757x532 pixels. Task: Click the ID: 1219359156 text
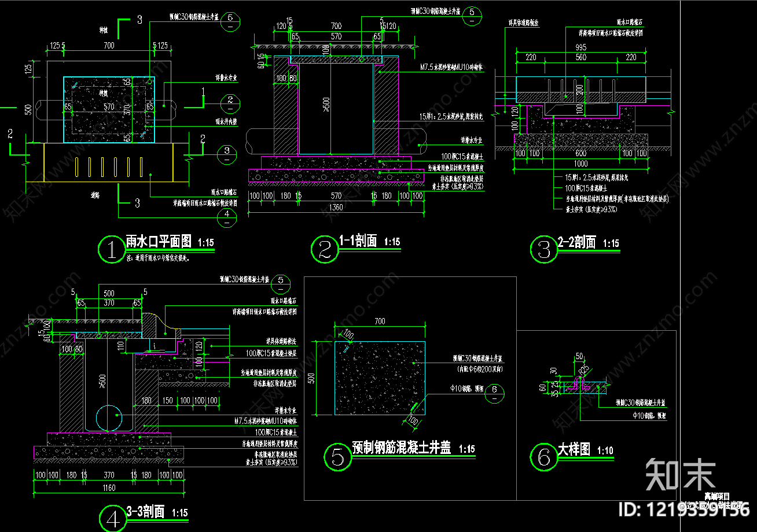point(684,509)
